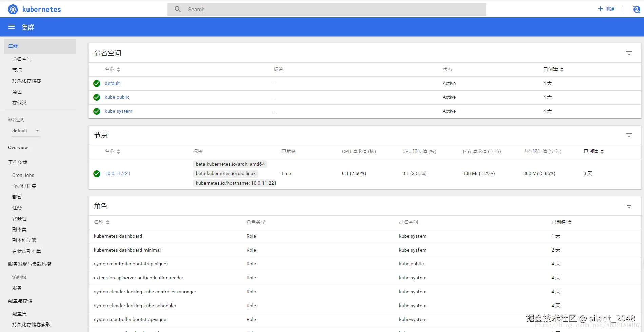Sort nodes by 名称 column
This screenshot has height=332, width=644.
[x=112, y=151]
